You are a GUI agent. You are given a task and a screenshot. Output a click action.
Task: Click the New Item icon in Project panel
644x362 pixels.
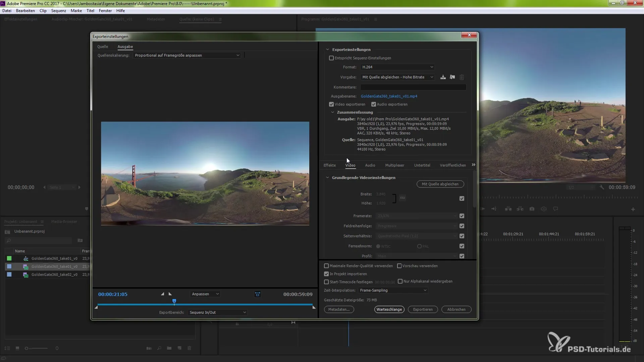pyautogui.click(x=179, y=348)
